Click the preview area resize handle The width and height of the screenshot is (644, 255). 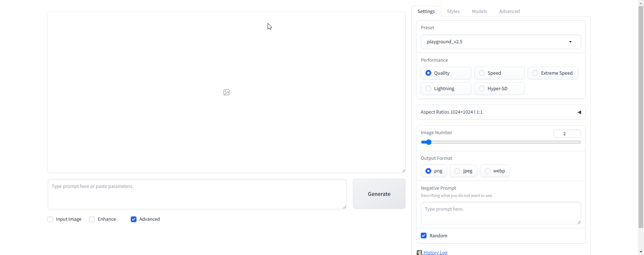click(403, 170)
